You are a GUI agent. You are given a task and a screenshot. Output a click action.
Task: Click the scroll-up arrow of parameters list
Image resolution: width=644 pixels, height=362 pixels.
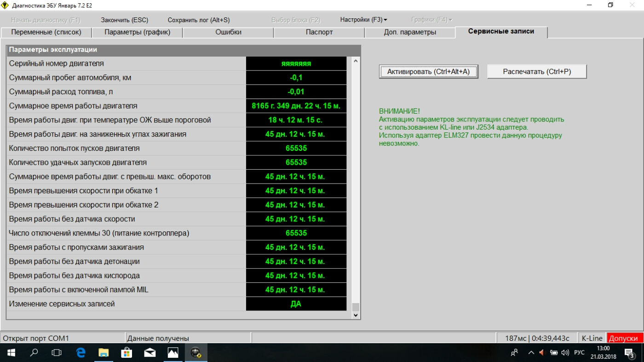point(355,61)
